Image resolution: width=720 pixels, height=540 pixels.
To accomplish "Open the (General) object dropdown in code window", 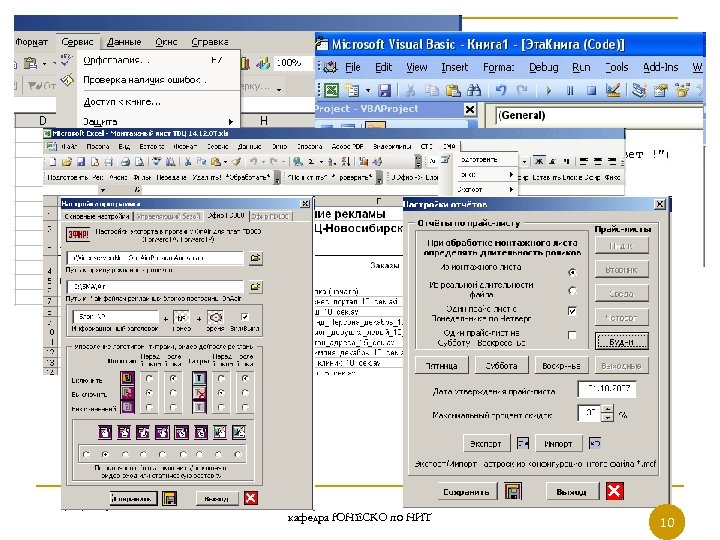I will [599, 115].
